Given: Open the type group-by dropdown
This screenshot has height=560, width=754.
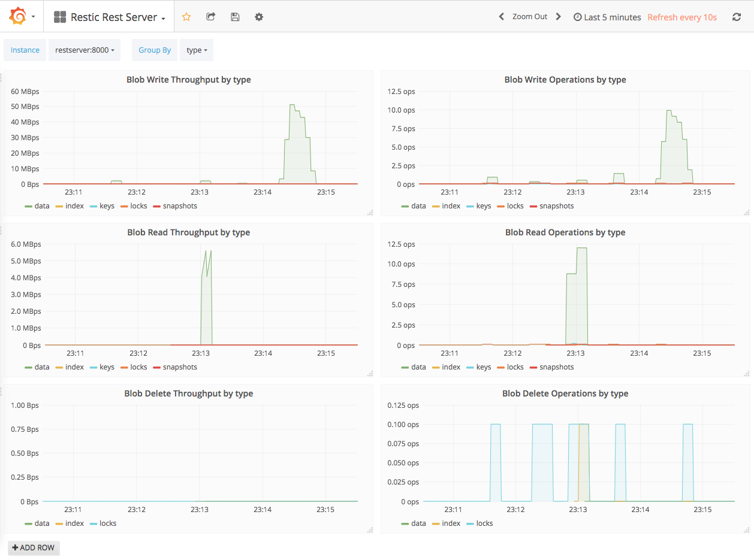Looking at the screenshot, I should (x=197, y=50).
